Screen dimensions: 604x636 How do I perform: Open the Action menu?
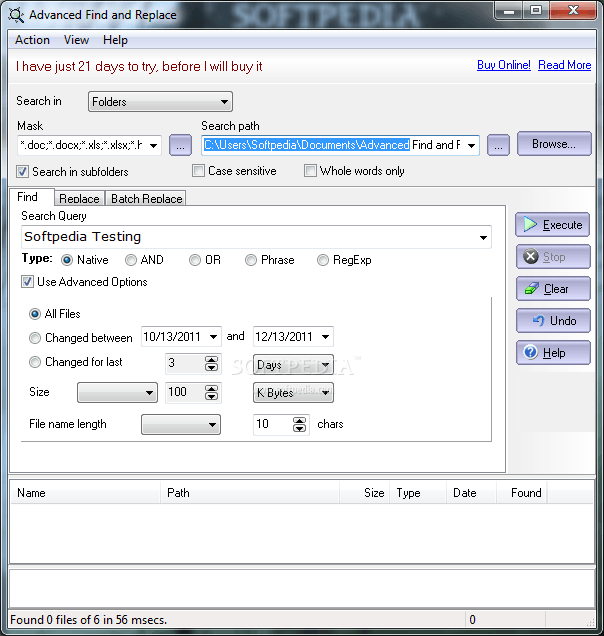pyautogui.click(x=32, y=40)
